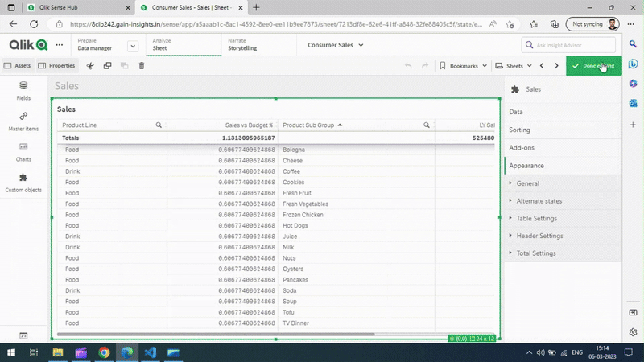Viewport: 644px width, 362px height.
Task: Click Sales vs Budget % column header
Action: coord(249,125)
